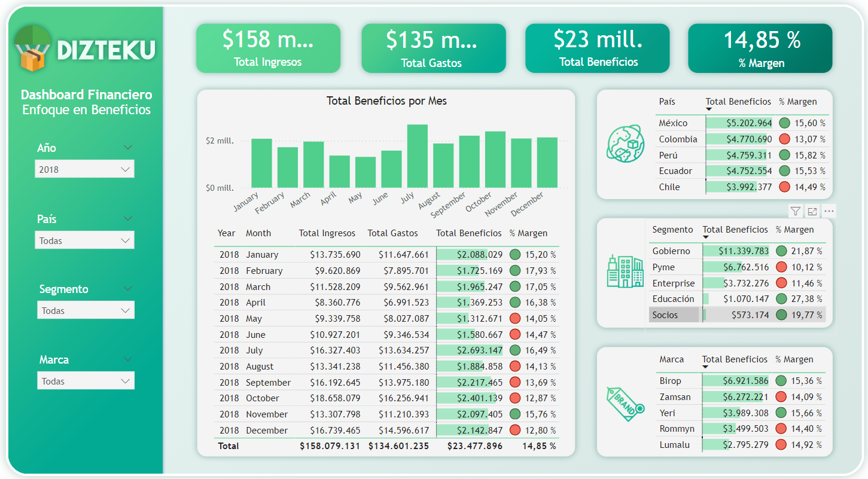Click the focus mode icon on Segmento visual
This screenshot has height=479, width=868.
(x=812, y=211)
